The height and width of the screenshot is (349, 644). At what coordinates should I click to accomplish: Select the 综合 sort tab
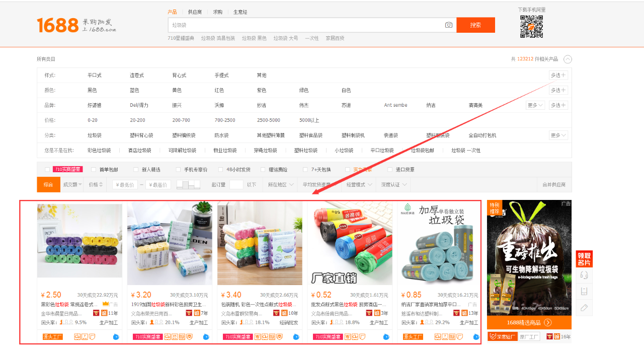point(48,185)
